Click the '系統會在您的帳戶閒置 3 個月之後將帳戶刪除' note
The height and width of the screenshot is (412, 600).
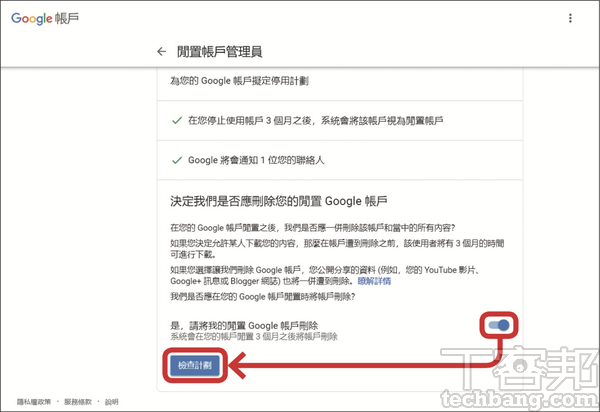tap(254, 337)
